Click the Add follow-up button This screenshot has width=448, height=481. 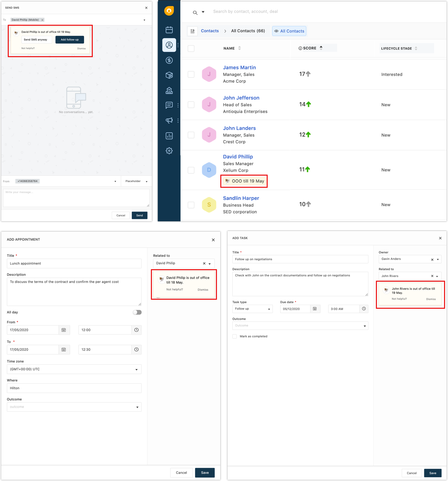coord(69,40)
